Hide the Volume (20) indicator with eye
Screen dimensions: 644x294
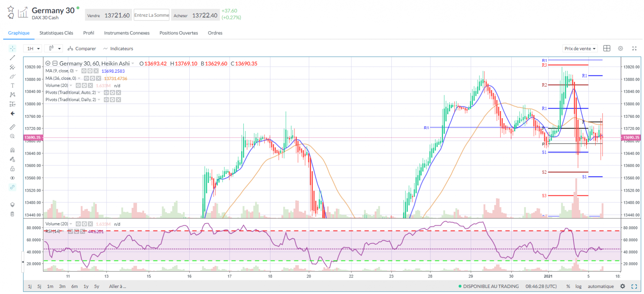[78, 85]
